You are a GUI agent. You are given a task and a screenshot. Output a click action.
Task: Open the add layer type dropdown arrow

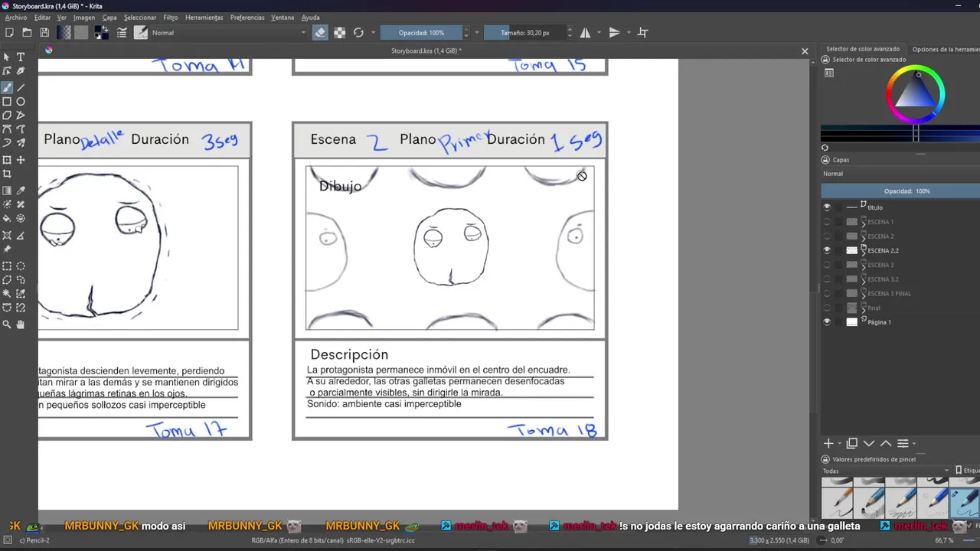pyautogui.click(x=840, y=444)
